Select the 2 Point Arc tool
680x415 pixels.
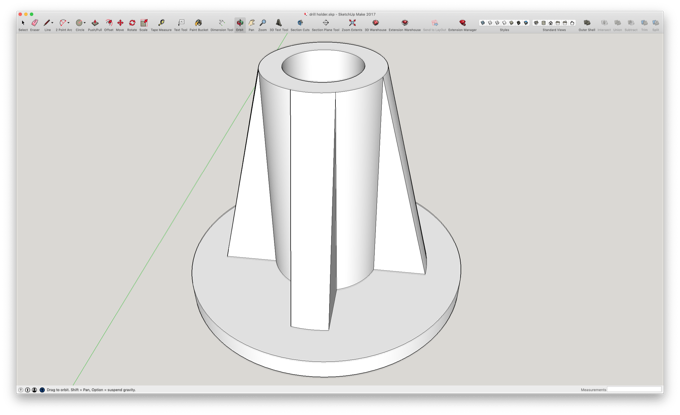[x=62, y=23]
